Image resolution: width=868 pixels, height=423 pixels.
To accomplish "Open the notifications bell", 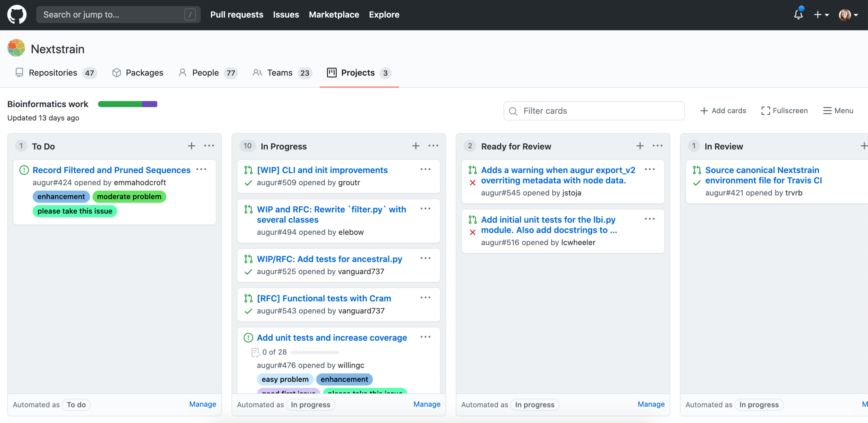I will [798, 15].
